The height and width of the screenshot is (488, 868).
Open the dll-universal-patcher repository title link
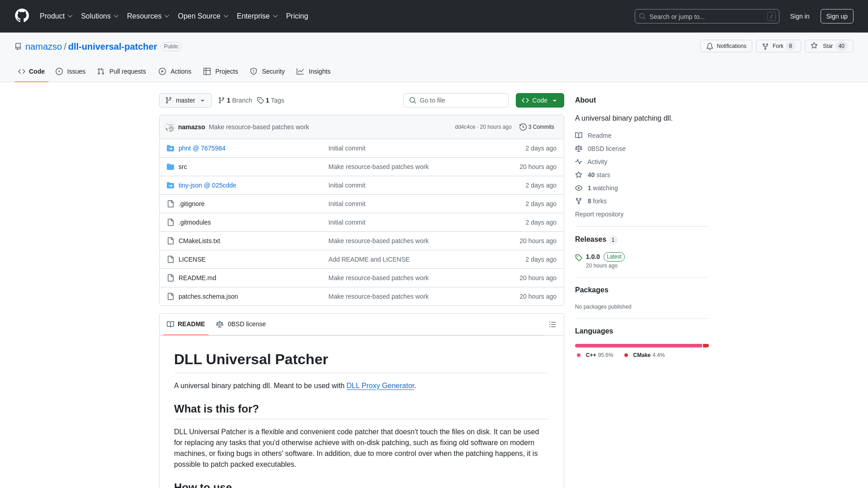pos(113,47)
